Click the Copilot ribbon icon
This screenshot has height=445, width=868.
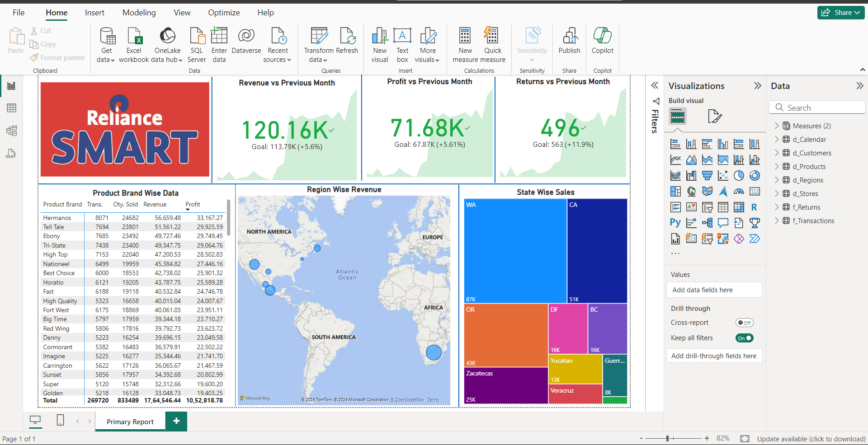(602, 41)
